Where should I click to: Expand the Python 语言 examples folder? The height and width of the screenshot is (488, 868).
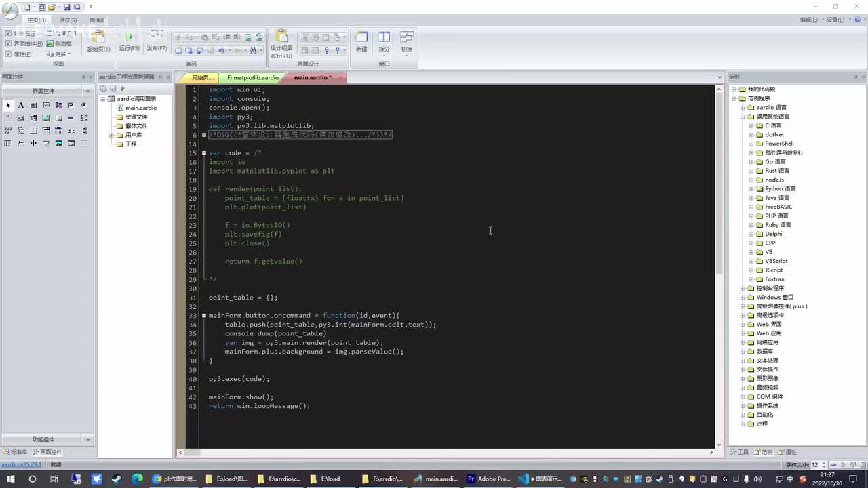pos(751,188)
